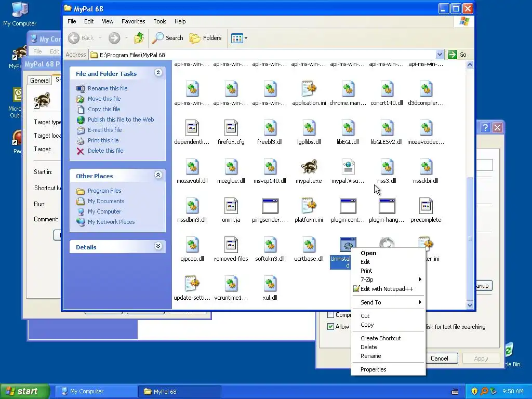The width and height of the screenshot is (532, 399).
Task: Select the mozglue.dll file icon
Action: pos(231,167)
